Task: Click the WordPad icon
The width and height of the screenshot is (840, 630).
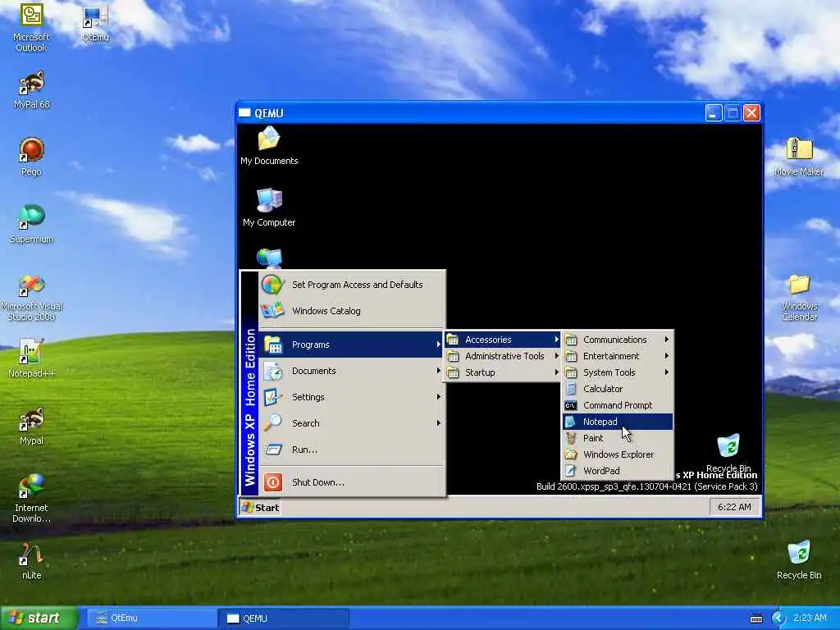Action: pyautogui.click(x=571, y=471)
